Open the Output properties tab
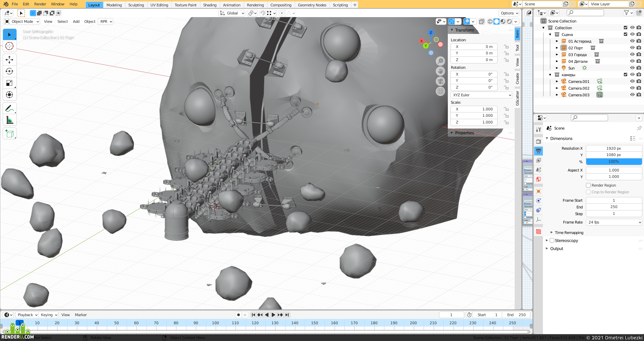Image resolution: width=644 pixels, height=341 pixels. (539, 151)
